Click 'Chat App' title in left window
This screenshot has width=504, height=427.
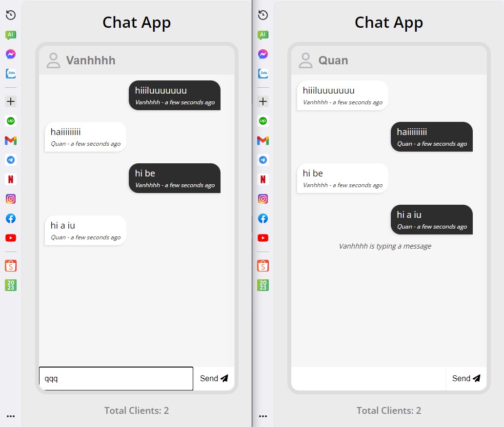137,23
